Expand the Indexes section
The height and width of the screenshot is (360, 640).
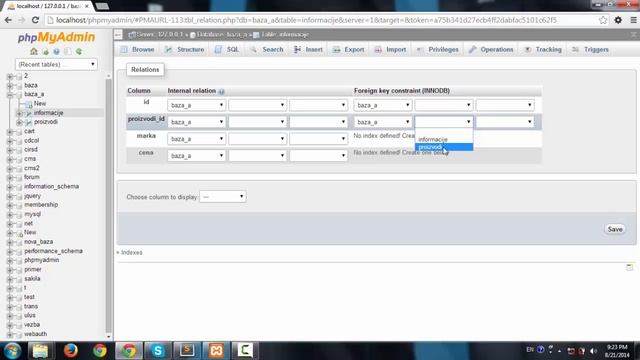click(x=129, y=253)
